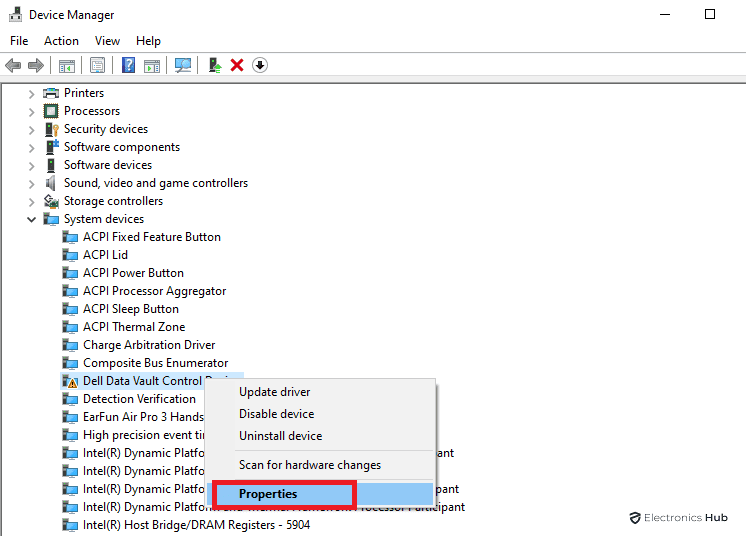746x536 pixels.
Task: Expand Sound, video and game controllers
Action: tap(31, 183)
